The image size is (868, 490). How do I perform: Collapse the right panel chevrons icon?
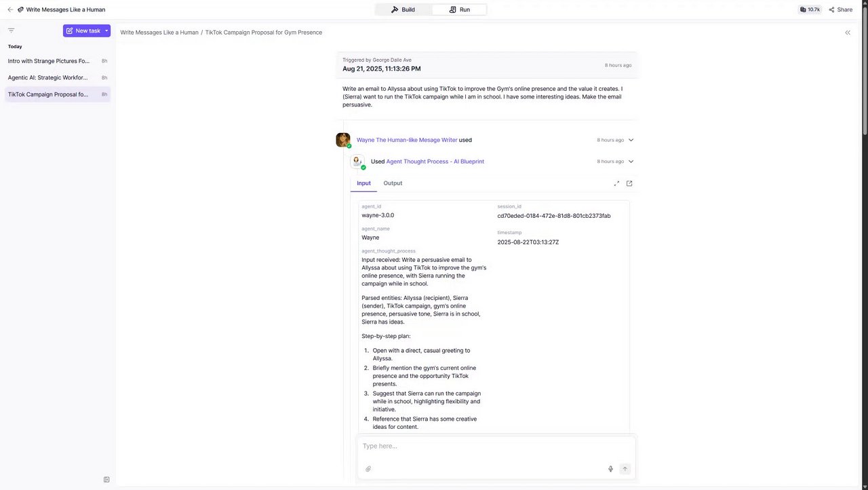click(848, 33)
